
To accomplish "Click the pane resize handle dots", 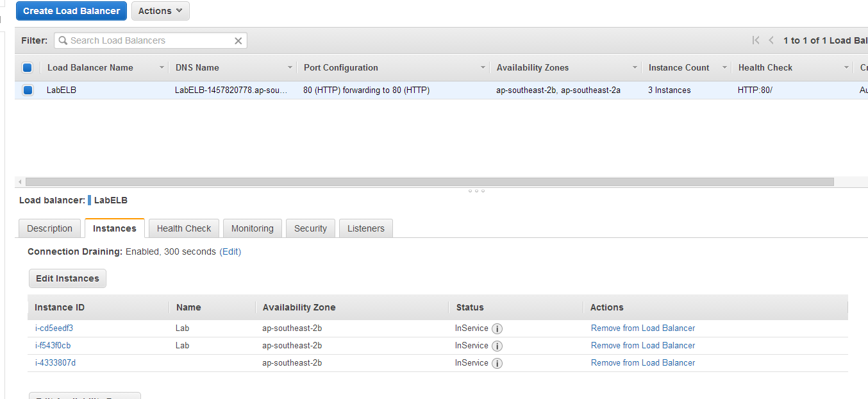I will click(476, 191).
